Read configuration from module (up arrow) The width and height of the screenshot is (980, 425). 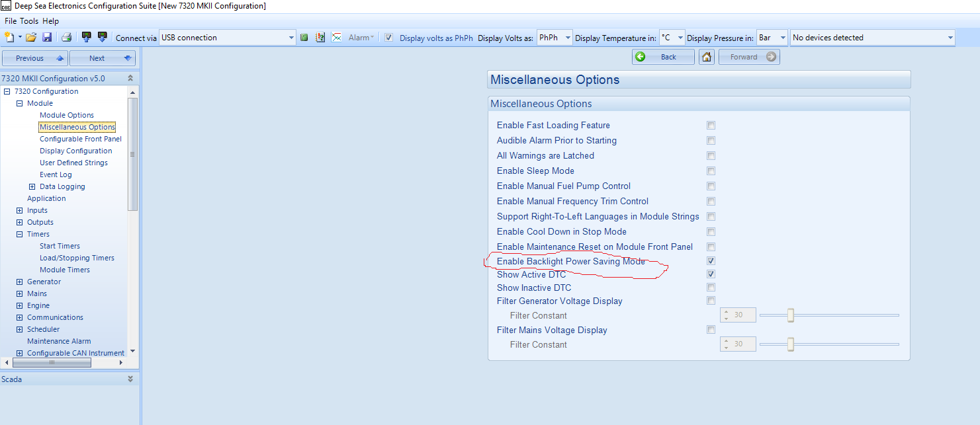click(x=86, y=38)
